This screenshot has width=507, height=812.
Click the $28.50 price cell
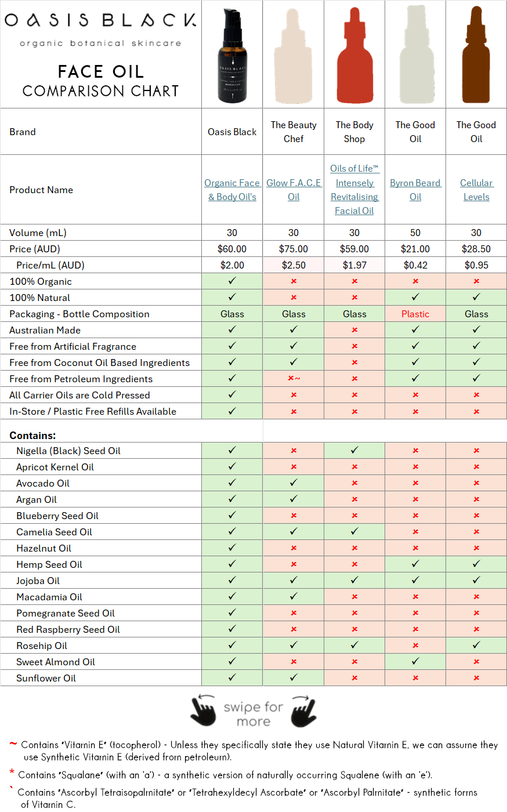[476, 249]
